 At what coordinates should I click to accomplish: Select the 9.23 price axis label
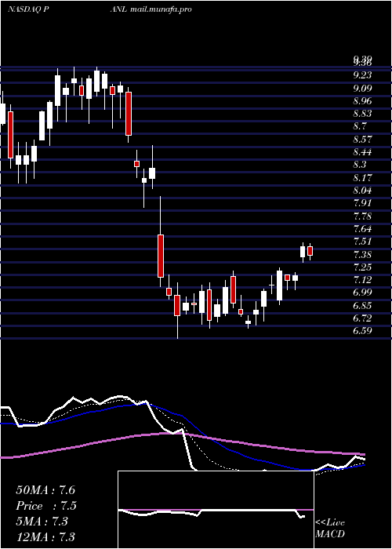pos(362,75)
